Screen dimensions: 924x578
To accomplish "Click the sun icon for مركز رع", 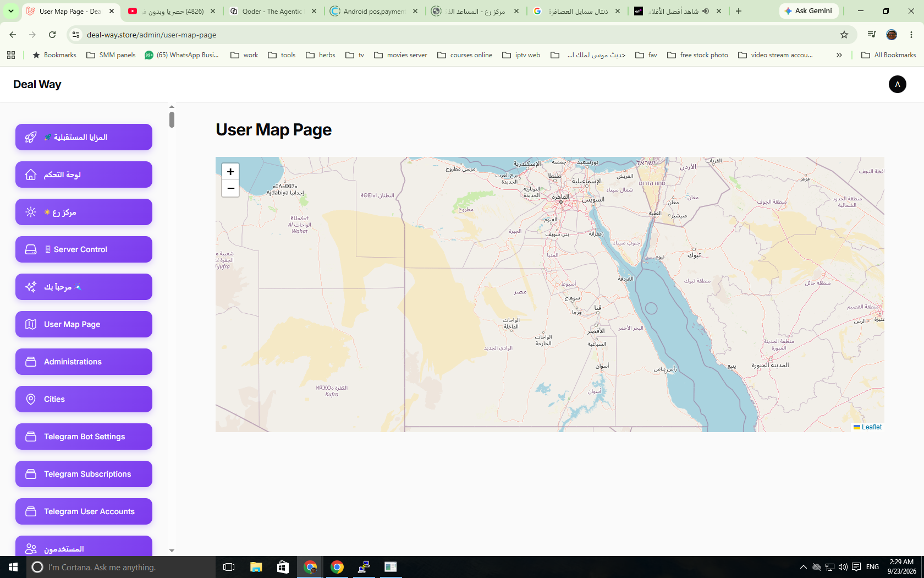I will (x=31, y=212).
